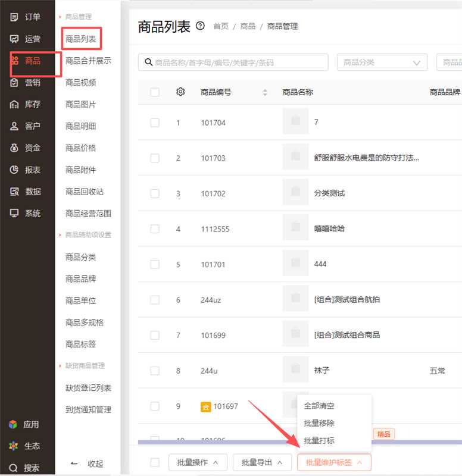
Task: Choose 批量打标 from the tag menu
Action: pyautogui.click(x=319, y=440)
